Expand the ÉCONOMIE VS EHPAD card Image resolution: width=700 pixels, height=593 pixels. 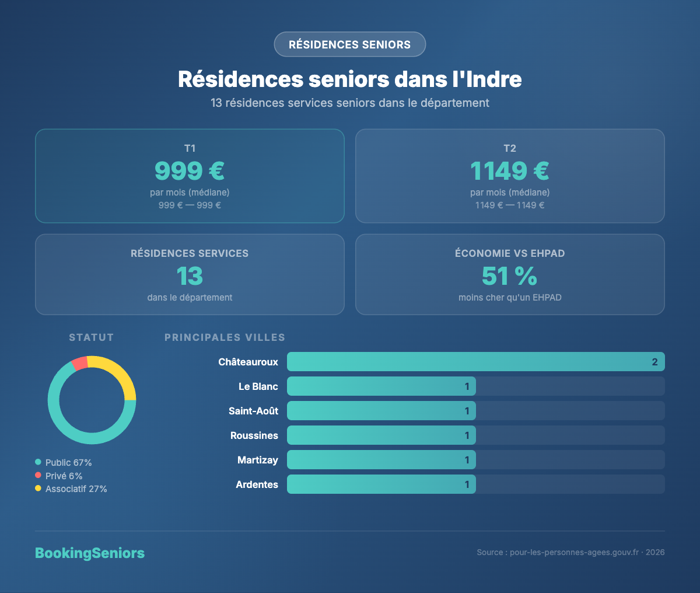point(509,274)
